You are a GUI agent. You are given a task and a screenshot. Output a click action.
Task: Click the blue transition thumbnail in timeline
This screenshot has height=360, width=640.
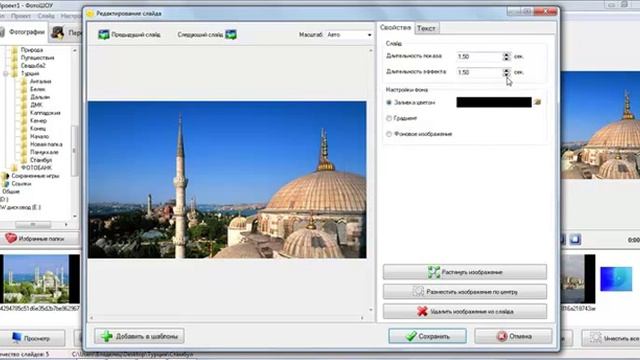pyautogui.click(x=616, y=279)
